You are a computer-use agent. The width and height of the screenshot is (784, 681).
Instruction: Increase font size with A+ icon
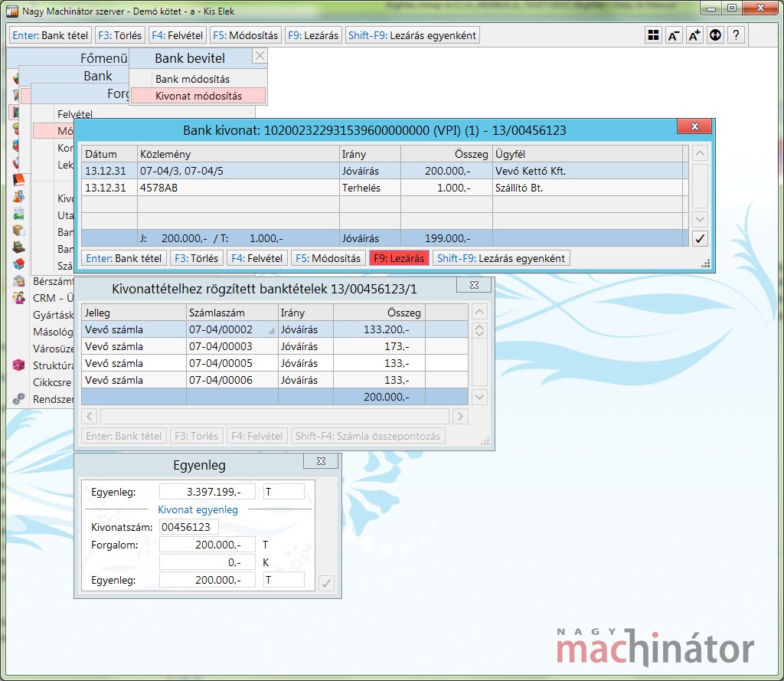pyautogui.click(x=694, y=35)
